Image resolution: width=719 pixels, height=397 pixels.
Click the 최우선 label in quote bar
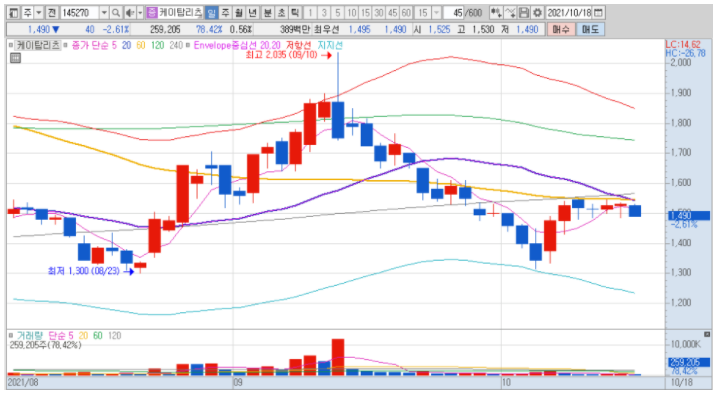click(x=326, y=29)
